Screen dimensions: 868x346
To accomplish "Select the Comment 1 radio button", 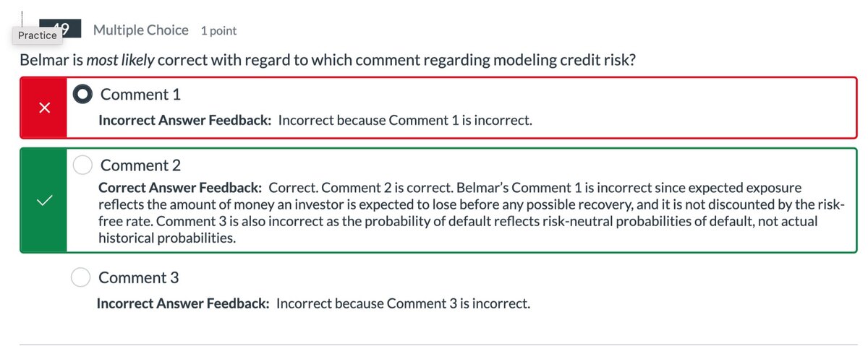I will 84,95.
